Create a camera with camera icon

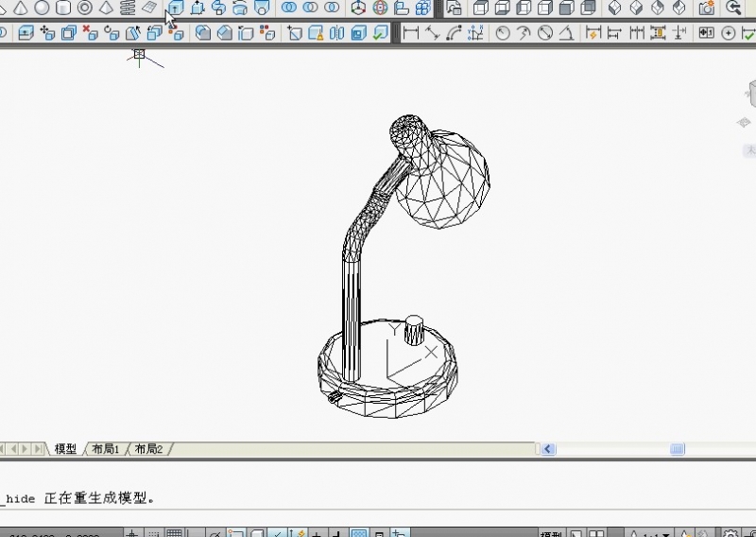coord(706,8)
